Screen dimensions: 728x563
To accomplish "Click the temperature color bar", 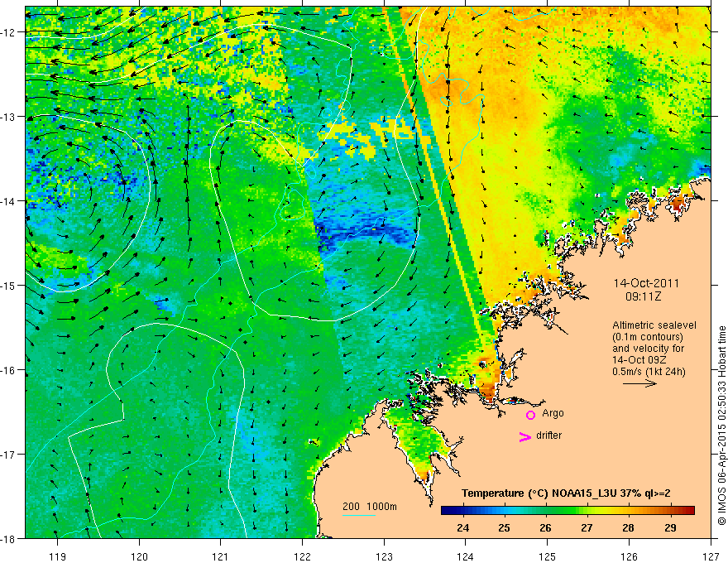I will point(568,511).
